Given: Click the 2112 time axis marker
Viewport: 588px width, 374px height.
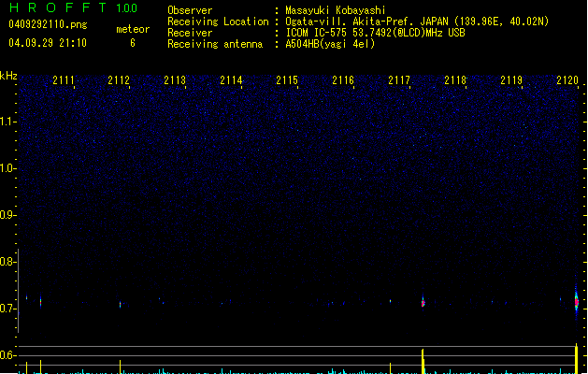Looking at the screenshot, I should pyautogui.click(x=119, y=80).
